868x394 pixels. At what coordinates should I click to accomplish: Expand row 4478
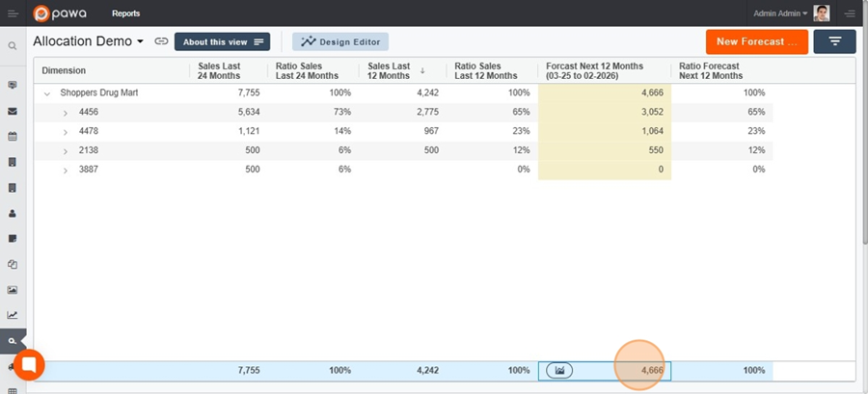[x=66, y=132]
